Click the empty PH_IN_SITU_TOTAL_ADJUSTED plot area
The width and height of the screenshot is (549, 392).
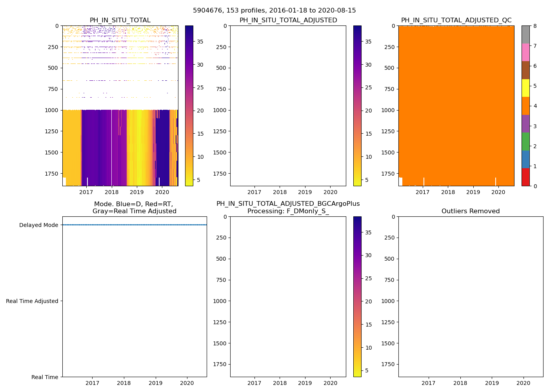[288, 106]
